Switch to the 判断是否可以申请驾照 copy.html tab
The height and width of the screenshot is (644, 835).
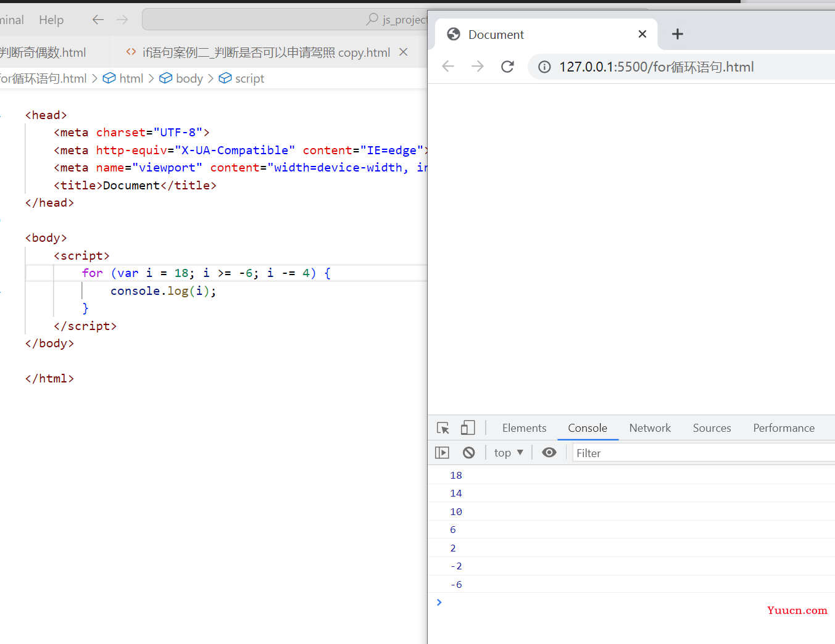click(x=266, y=52)
